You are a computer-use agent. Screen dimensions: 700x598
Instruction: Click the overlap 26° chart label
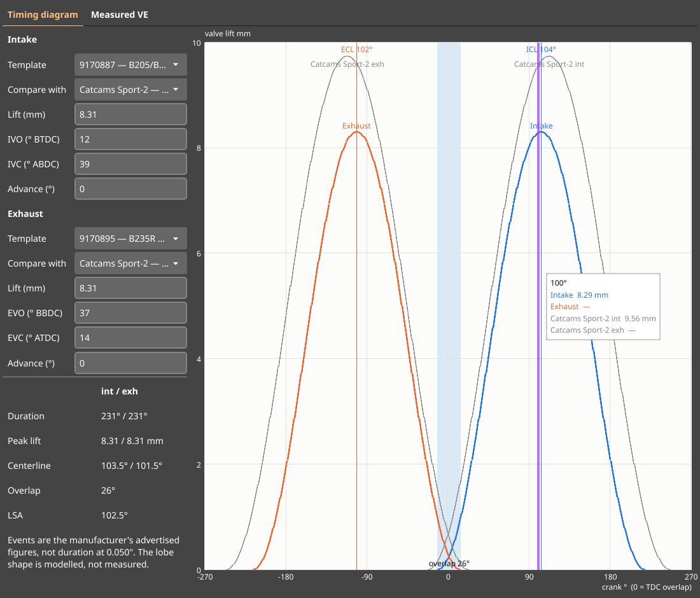[449, 564]
